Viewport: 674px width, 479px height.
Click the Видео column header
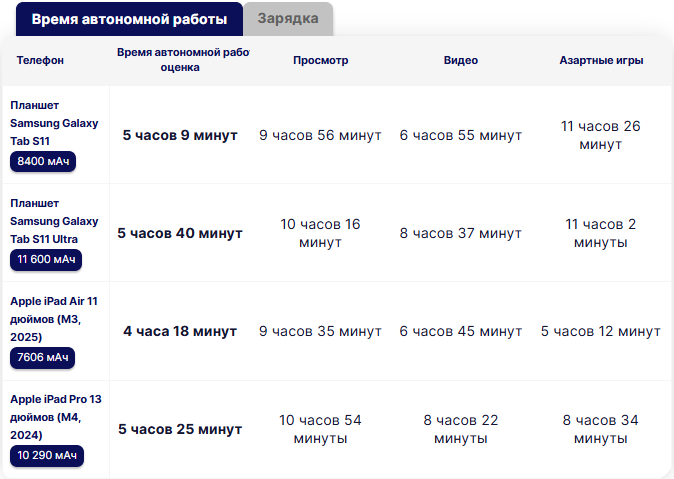point(460,60)
